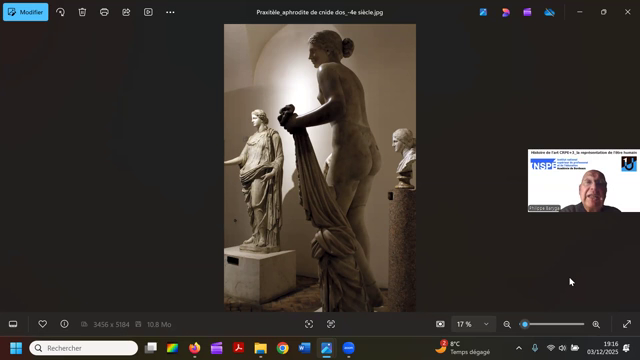
Task: Open Google Chrome from the taskbar
Action: 282,348
